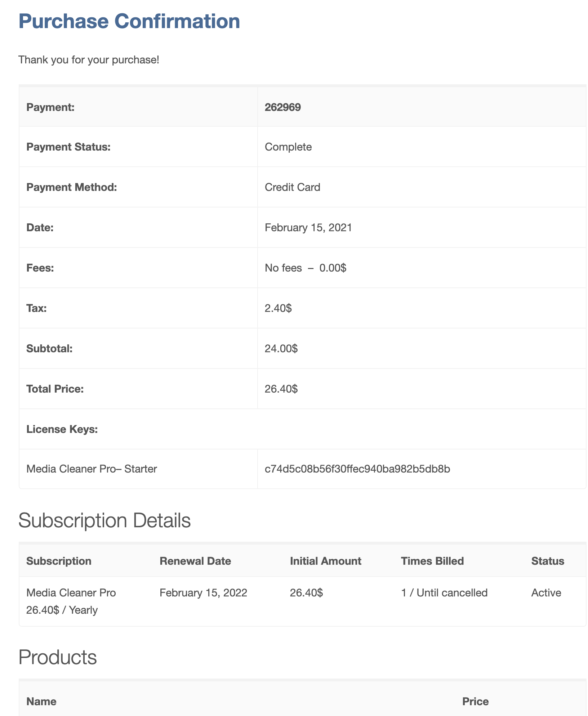588x716 pixels.
Task: Click the Initial Amount column header
Action: (x=326, y=561)
